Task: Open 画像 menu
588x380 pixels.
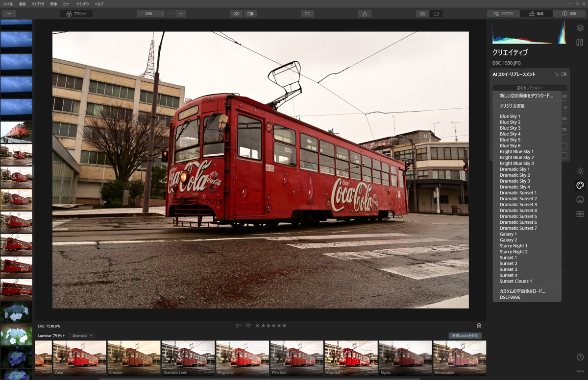Action: (x=53, y=4)
